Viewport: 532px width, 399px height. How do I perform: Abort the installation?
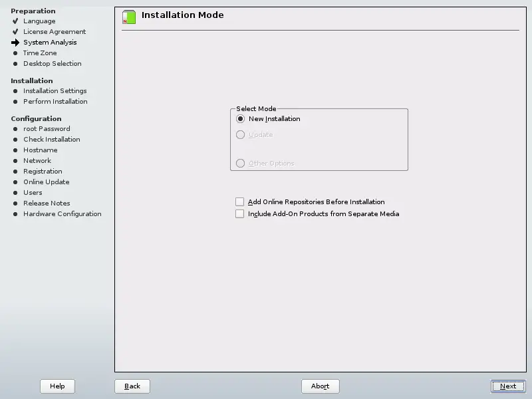[x=321, y=386]
